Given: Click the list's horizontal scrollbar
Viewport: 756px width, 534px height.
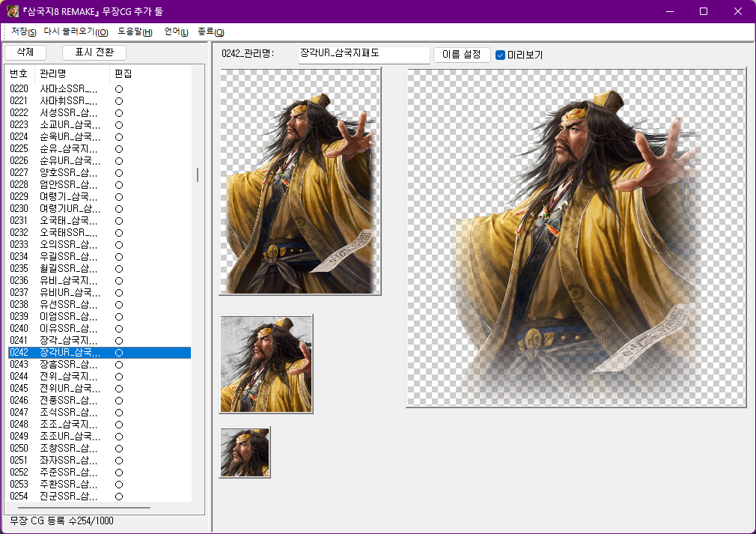Looking at the screenshot, I should 85,508.
